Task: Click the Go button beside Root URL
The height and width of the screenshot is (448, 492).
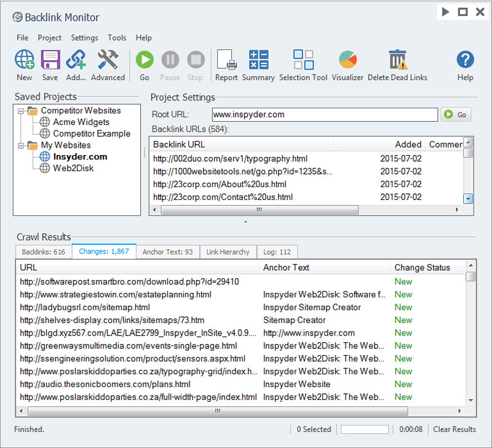Action: [456, 114]
